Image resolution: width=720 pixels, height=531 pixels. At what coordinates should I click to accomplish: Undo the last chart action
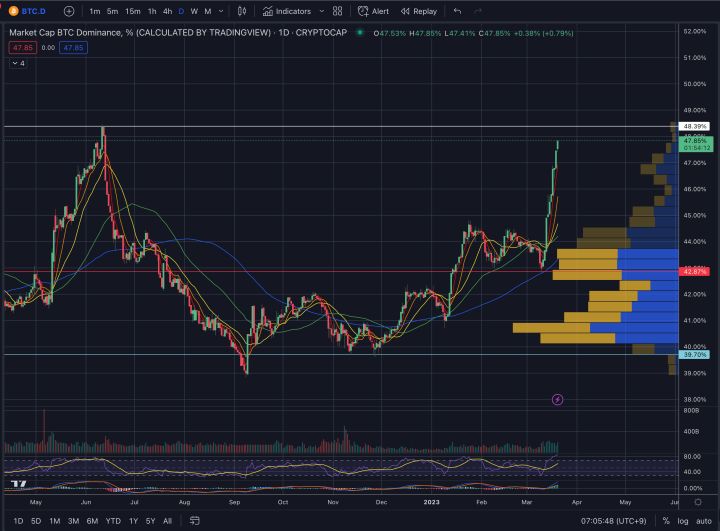[x=457, y=11]
